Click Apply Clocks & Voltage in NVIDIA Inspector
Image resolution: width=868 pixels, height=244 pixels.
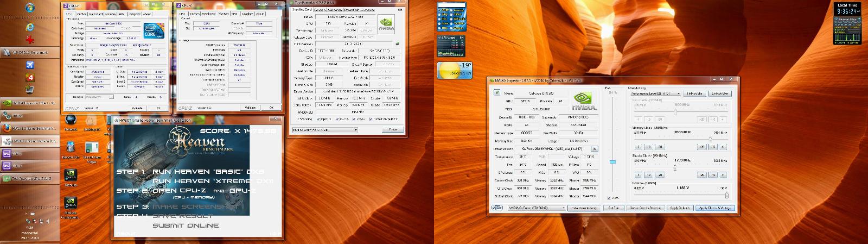(714, 208)
